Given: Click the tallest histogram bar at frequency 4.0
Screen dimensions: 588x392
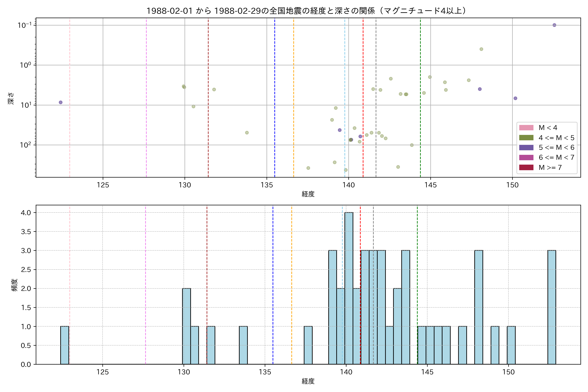Looking at the screenshot, I should [349, 287].
